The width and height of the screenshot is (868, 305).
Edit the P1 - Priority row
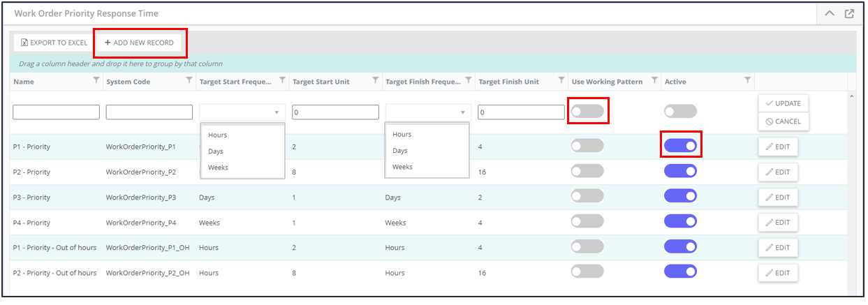pos(778,147)
